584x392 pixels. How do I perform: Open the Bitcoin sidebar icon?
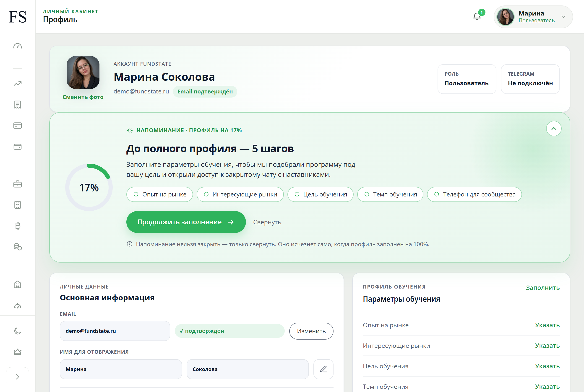[18, 226]
